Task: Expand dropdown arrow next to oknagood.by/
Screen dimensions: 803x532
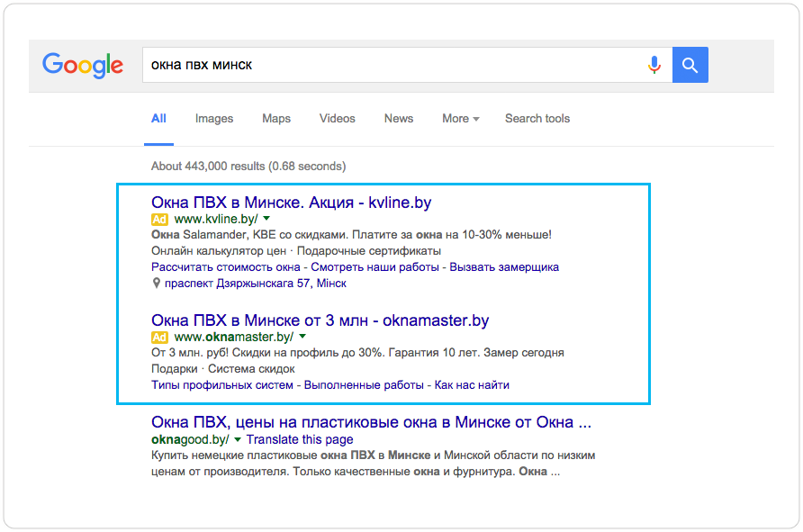Action: point(237,439)
